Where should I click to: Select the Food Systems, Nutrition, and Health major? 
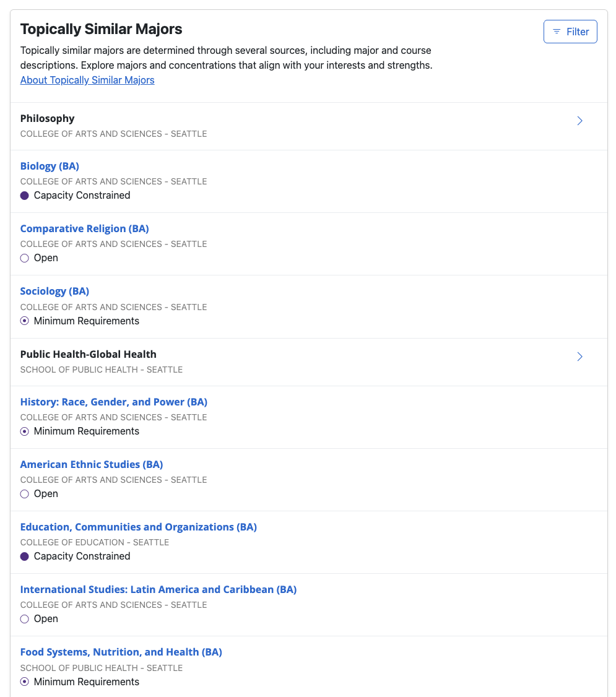[x=121, y=652]
